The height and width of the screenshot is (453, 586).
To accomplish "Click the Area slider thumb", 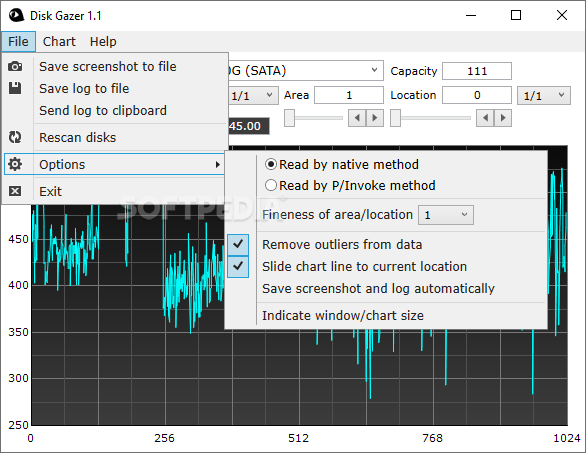I will pos(289,118).
